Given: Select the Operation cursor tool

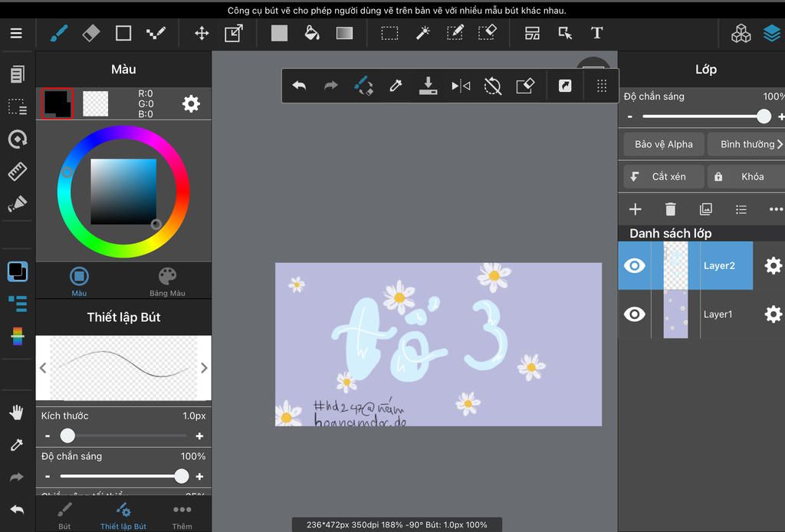Looking at the screenshot, I should tap(565, 33).
